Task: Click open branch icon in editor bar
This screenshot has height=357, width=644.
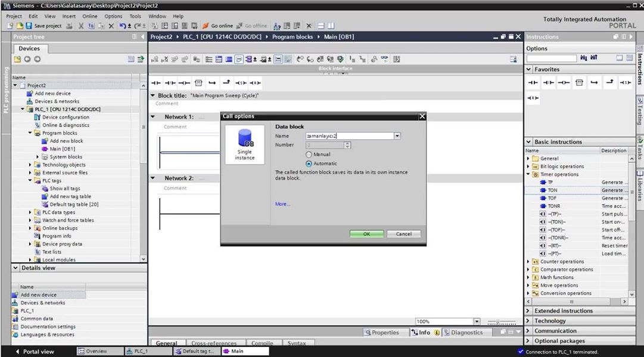Action: pyautogui.click(x=212, y=83)
